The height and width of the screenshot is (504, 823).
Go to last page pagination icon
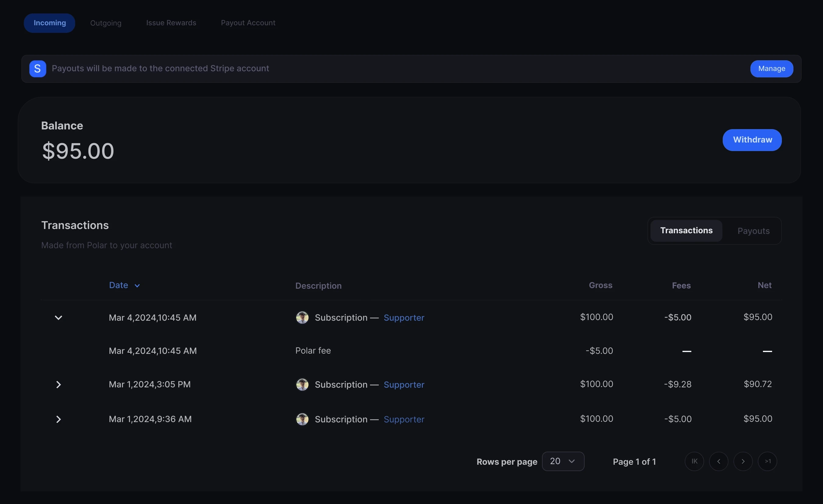(x=767, y=461)
